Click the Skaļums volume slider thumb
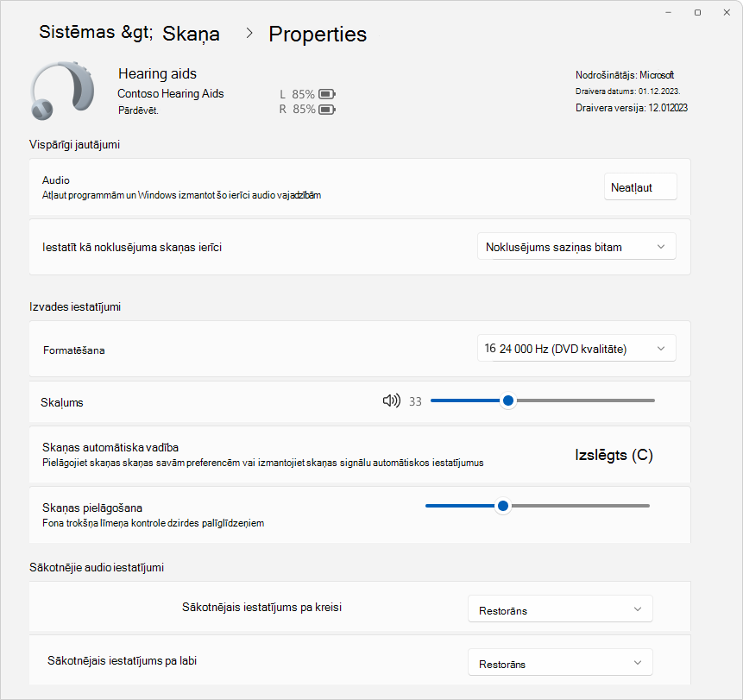743x700 pixels. point(508,401)
